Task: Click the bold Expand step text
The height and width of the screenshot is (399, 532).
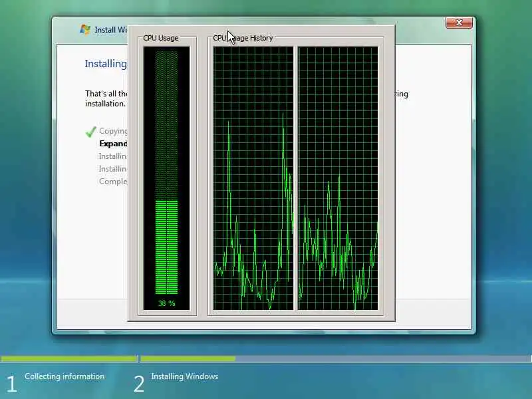Action: (113, 144)
